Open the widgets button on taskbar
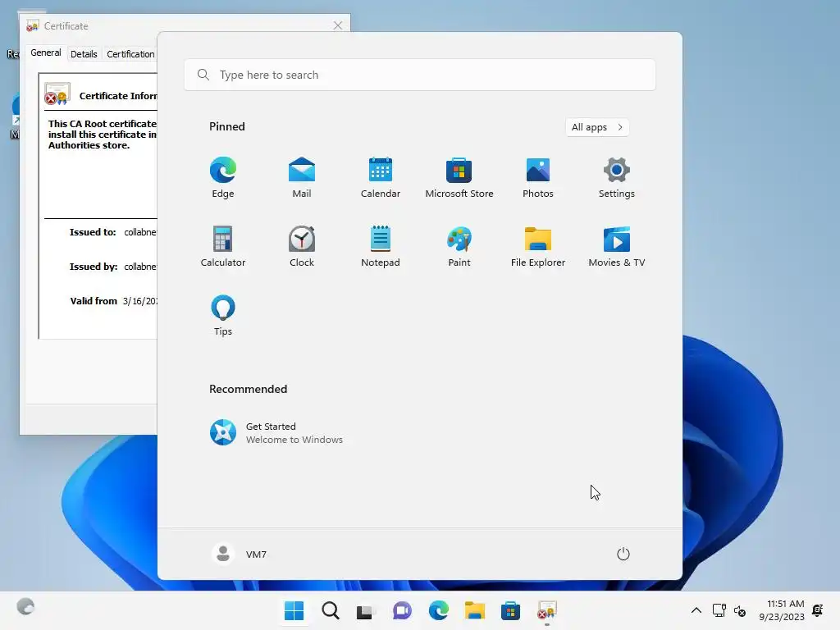Viewport: 840px width, 630px height. [25, 607]
